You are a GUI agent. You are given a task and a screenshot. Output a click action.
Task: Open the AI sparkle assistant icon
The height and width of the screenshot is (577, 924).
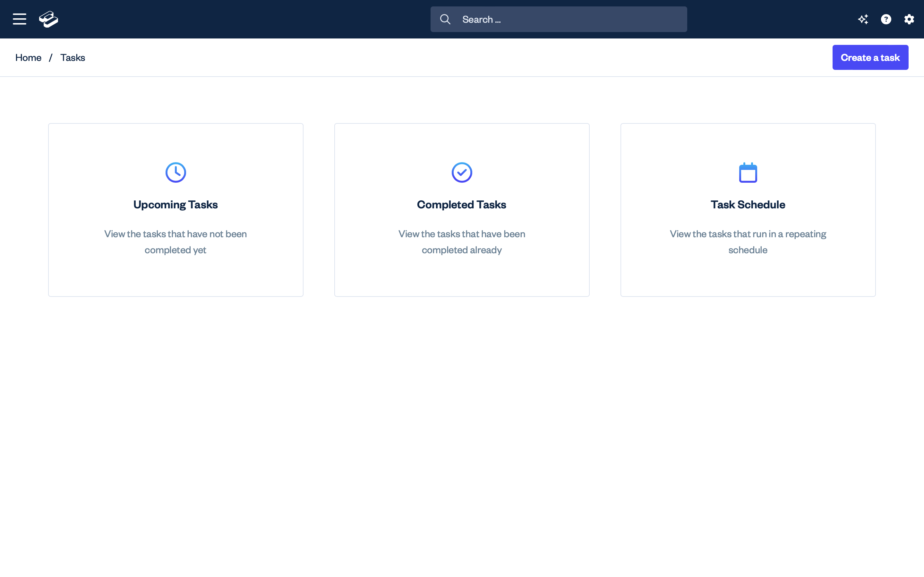tap(863, 19)
